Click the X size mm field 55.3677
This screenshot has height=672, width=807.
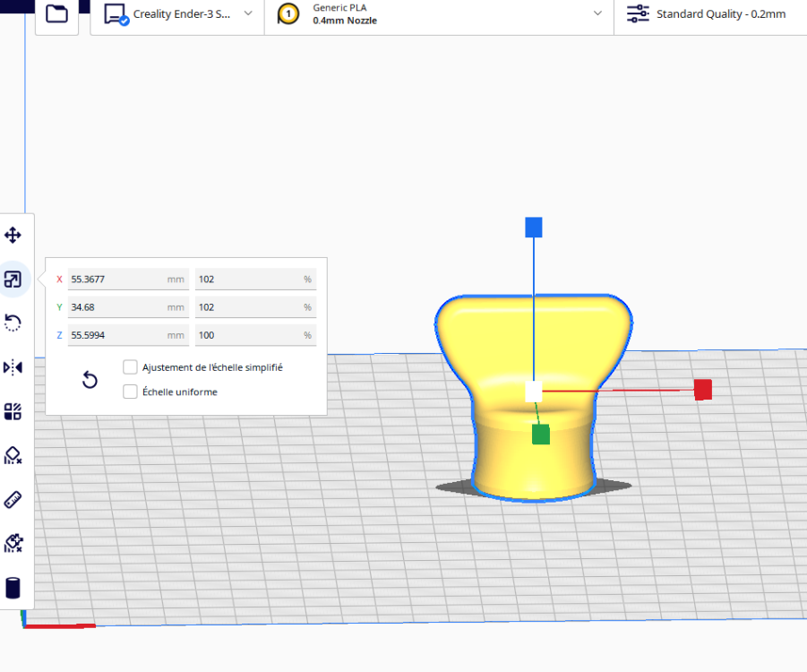coord(128,279)
